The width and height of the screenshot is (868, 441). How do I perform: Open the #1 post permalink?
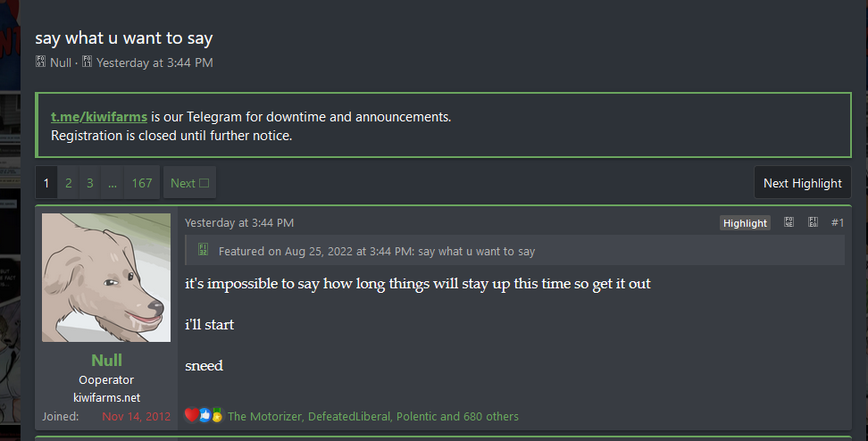837,222
